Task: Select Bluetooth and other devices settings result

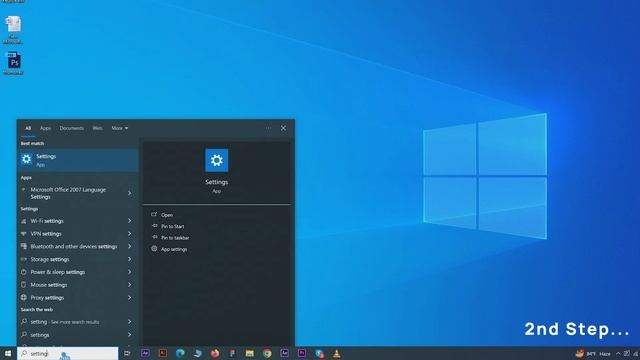Action: (x=78, y=247)
